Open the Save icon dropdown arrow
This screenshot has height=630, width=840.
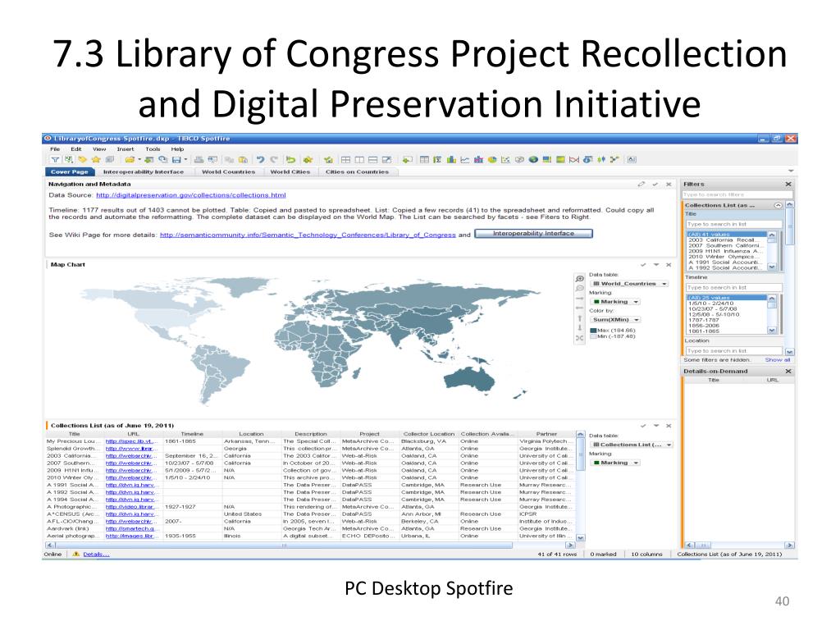[186, 160]
